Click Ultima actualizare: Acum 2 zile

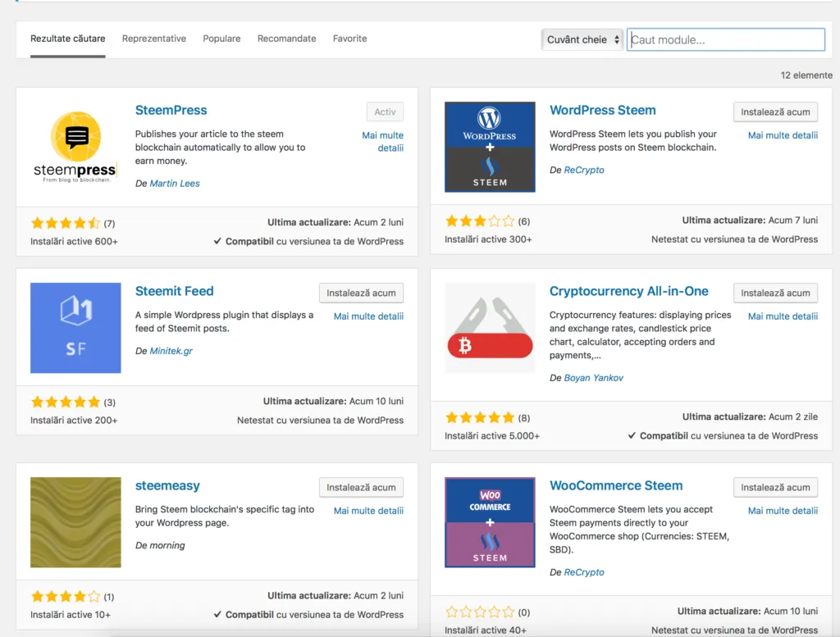click(x=750, y=416)
